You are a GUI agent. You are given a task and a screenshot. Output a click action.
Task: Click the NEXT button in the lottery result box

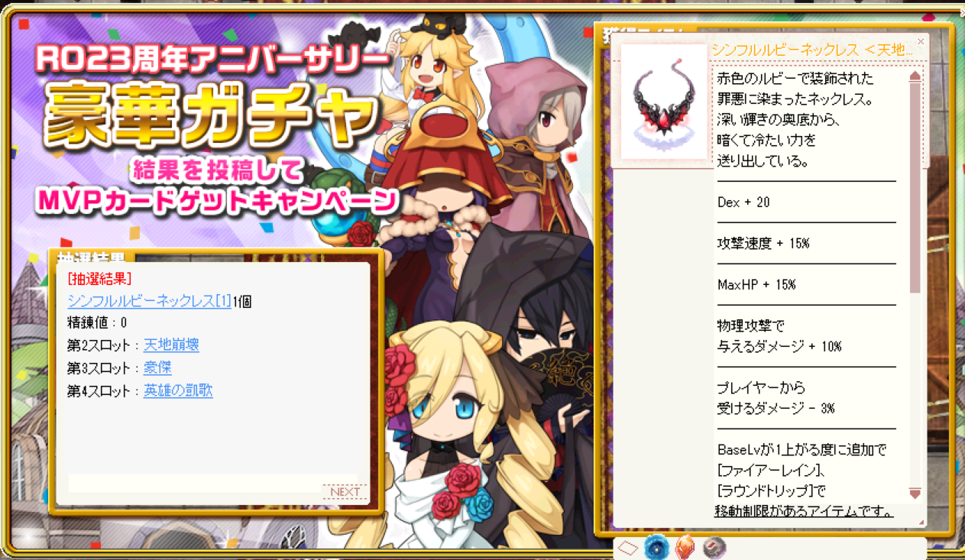tap(345, 491)
